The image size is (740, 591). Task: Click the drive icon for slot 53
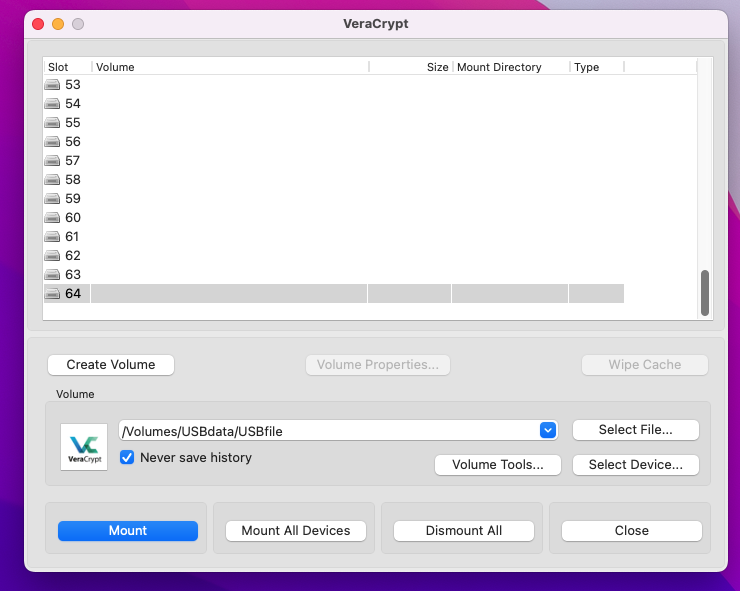[52, 85]
